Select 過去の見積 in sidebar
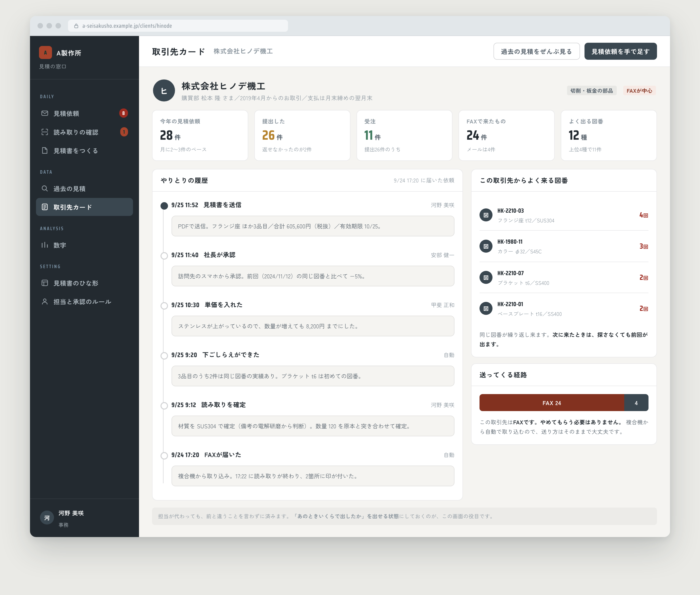 84,189
